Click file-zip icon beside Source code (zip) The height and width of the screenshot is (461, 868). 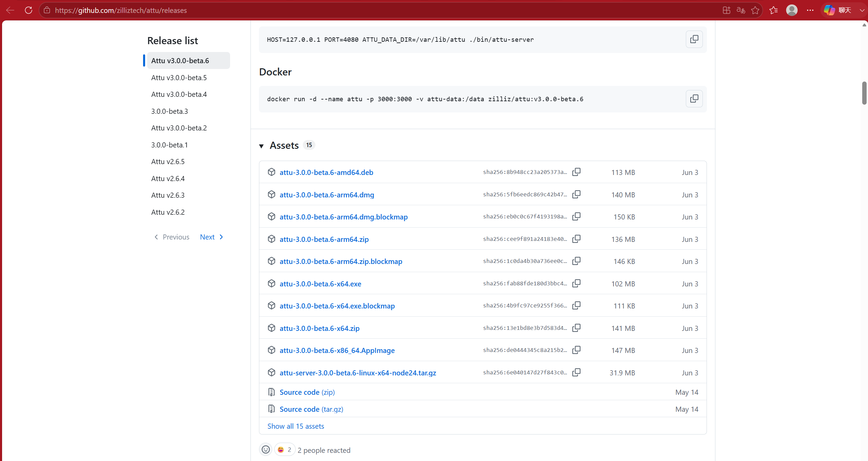(x=271, y=392)
